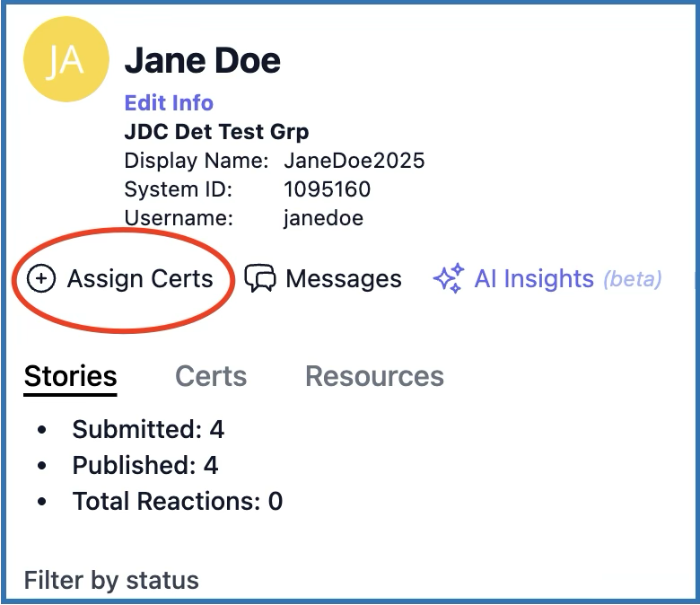This screenshot has width=700, height=605.
Task: Click the Total Reactions: 0 stat
Action: pyautogui.click(x=178, y=501)
